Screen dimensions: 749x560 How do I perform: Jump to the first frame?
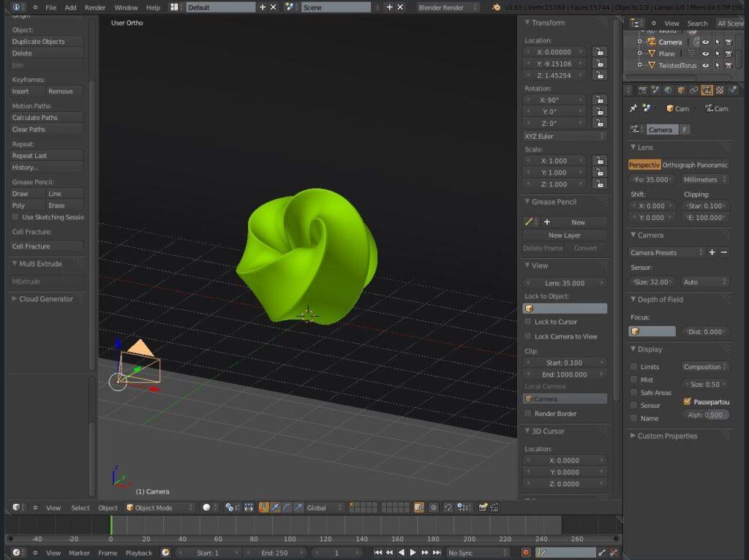(378, 553)
